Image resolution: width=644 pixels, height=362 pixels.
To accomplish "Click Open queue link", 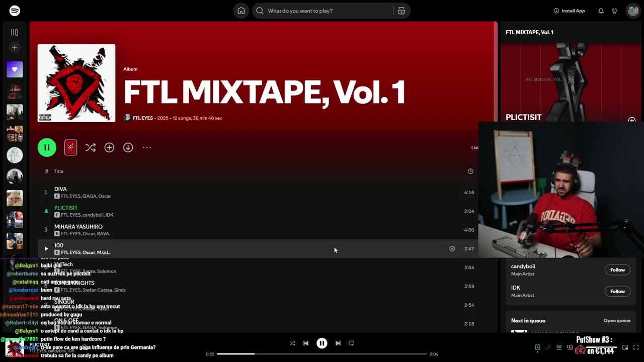I will 617,321.
